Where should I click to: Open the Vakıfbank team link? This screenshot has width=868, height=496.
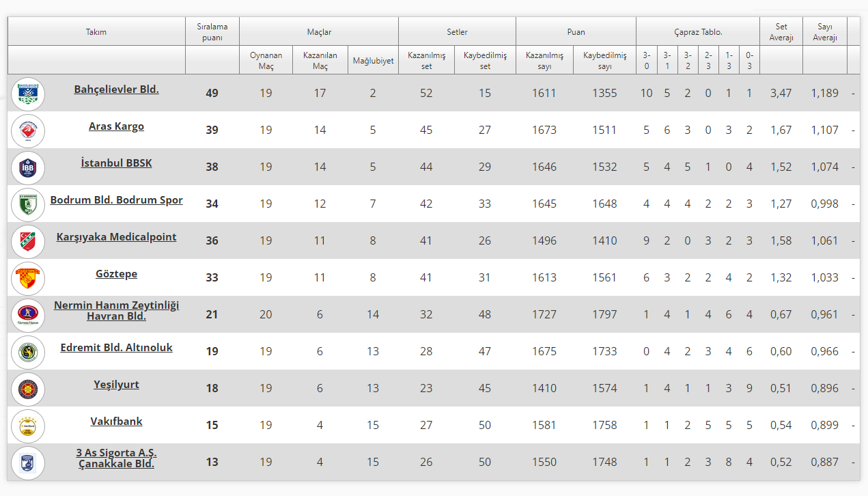coord(116,422)
